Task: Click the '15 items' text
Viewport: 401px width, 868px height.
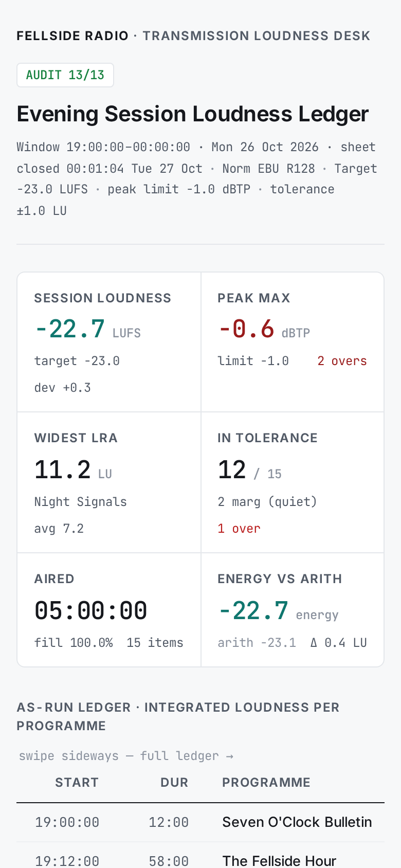Action: (x=155, y=643)
